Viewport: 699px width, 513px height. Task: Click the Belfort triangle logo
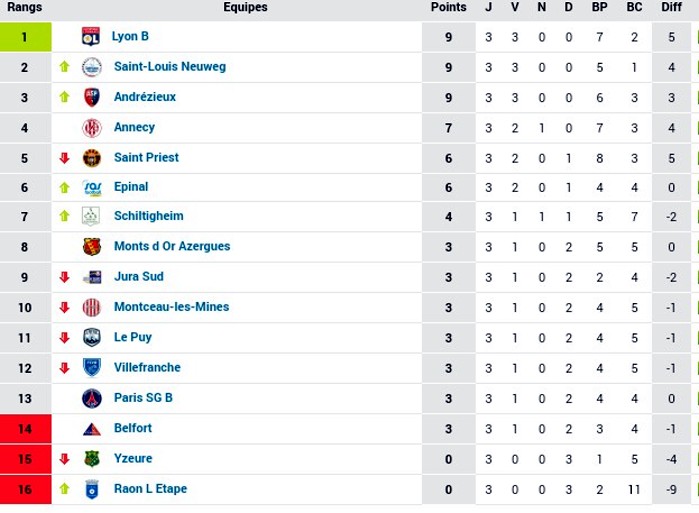[x=92, y=429]
